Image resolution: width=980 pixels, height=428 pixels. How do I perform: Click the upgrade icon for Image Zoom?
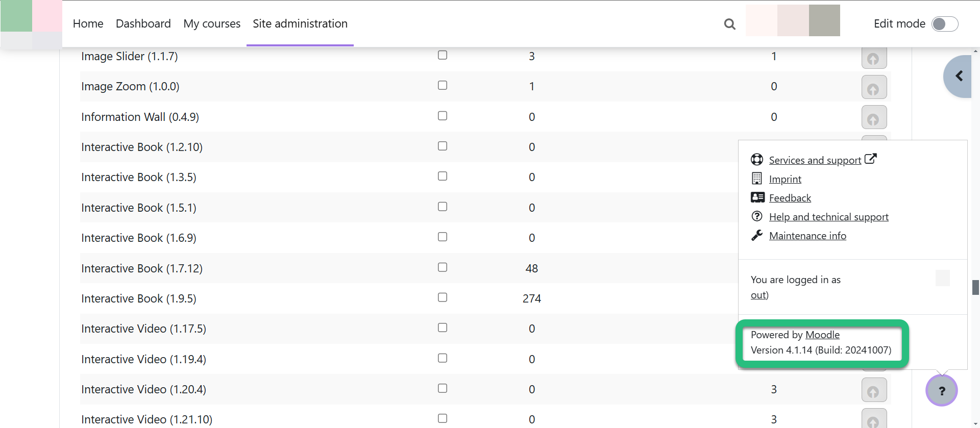(x=874, y=87)
